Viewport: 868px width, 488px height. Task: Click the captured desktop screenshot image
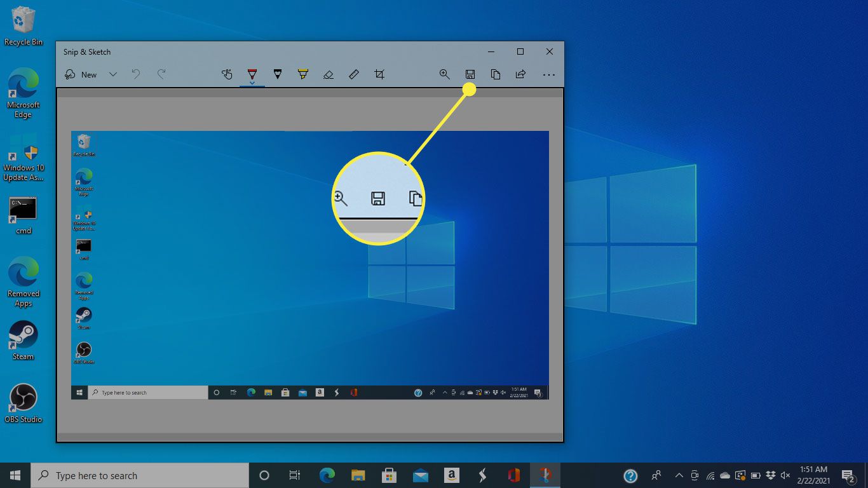pyautogui.click(x=309, y=264)
